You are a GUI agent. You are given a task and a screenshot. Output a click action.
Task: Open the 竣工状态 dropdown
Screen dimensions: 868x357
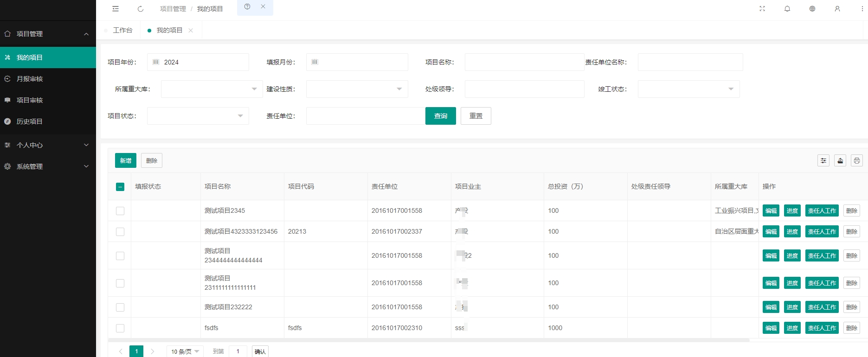coord(688,89)
